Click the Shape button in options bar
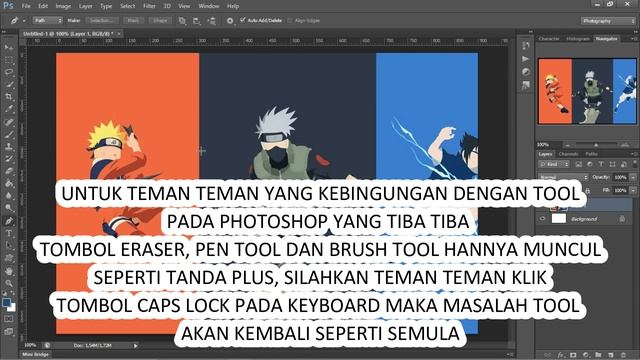The width and height of the screenshot is (640, 360). 160,20
